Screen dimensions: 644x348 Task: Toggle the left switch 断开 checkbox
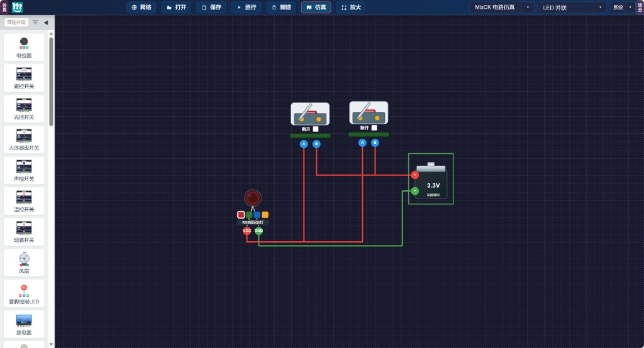[316, 129]
